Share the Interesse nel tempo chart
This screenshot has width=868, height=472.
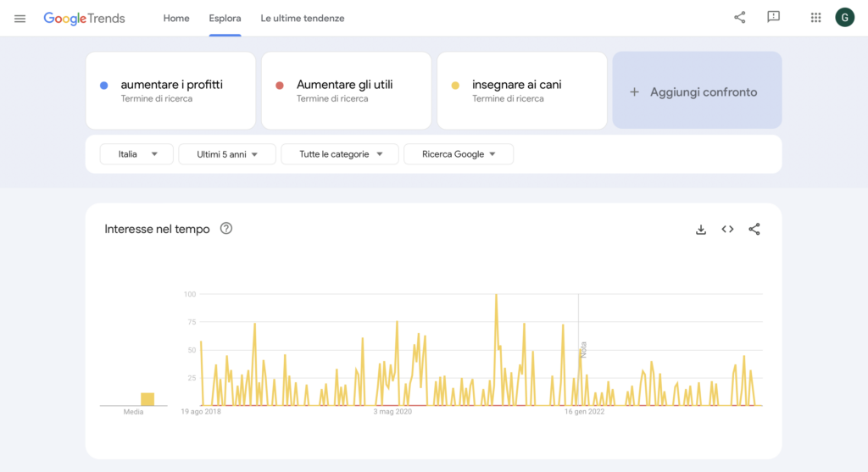click(754, 229)
